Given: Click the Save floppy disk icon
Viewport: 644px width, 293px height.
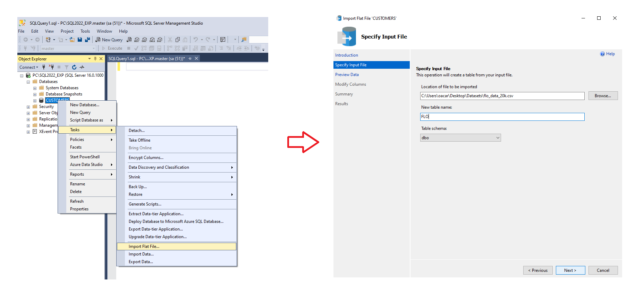Looking at the screenshot, I should (x=80, y=40).
